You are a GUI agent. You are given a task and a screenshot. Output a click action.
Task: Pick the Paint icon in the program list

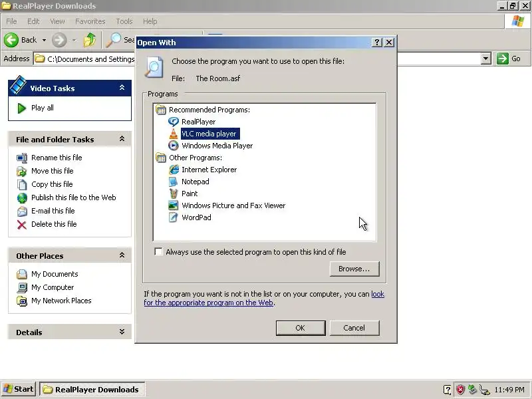174,194
